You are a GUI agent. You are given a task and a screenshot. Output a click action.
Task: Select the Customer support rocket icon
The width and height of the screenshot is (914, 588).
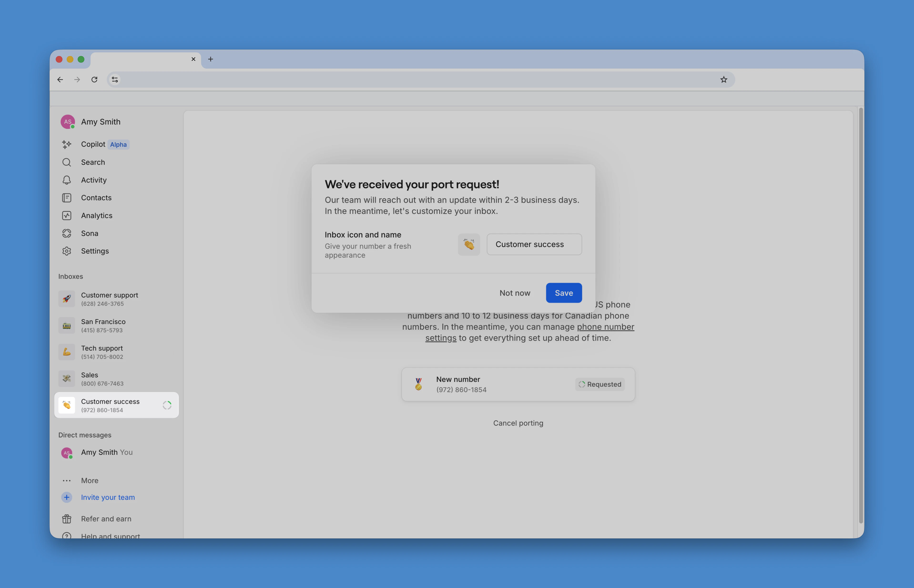click(x=67, y=299)
